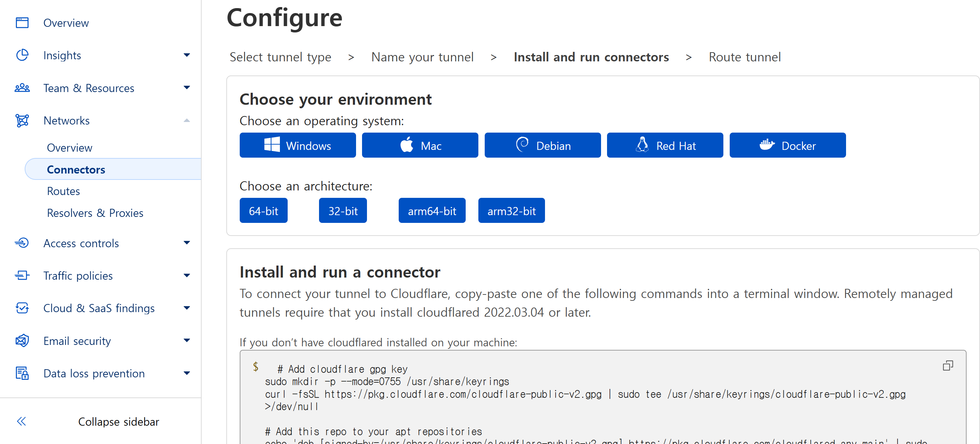The image size is (980, 444).
Task: Open the Access controls menu label
Action: coord(81,243)
